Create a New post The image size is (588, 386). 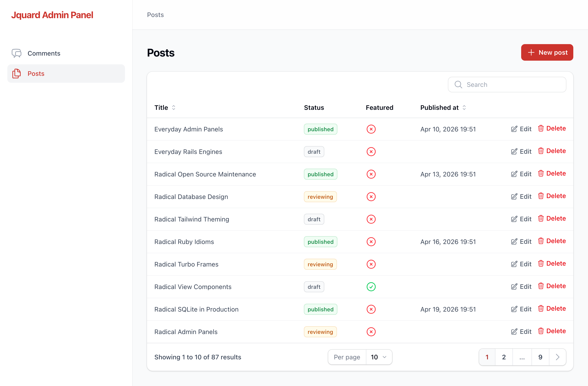[x=547, y=52]
